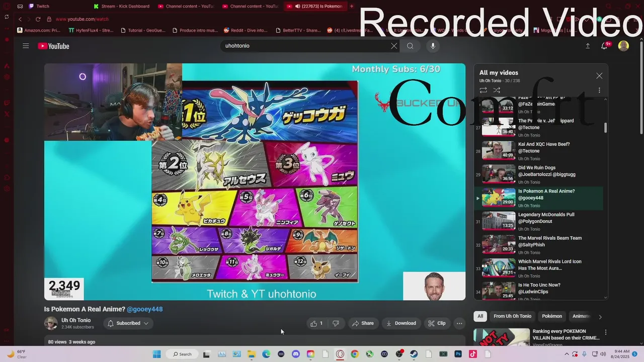644x362 pixels.
Task: Toggle playlist shuffle
Action: pyautogui.click(x=497, y=90)
